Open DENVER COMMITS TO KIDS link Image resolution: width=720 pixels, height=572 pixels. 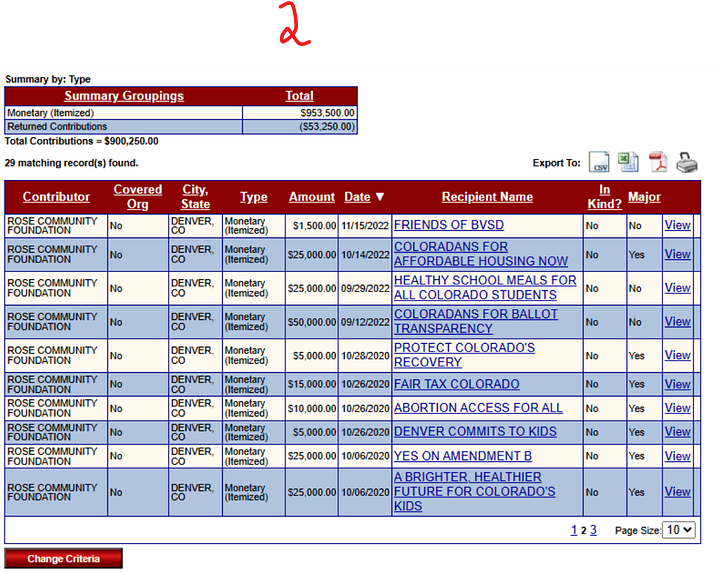tap(475, 432)
